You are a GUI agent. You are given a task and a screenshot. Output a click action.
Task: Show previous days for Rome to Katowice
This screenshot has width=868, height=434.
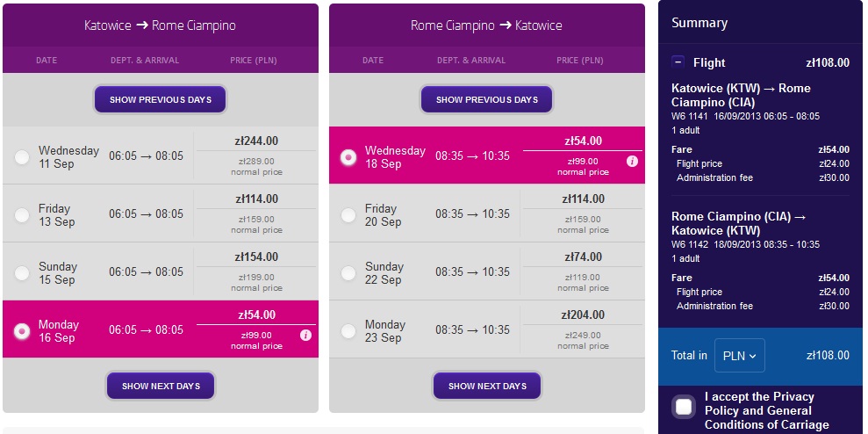[486, 100]
